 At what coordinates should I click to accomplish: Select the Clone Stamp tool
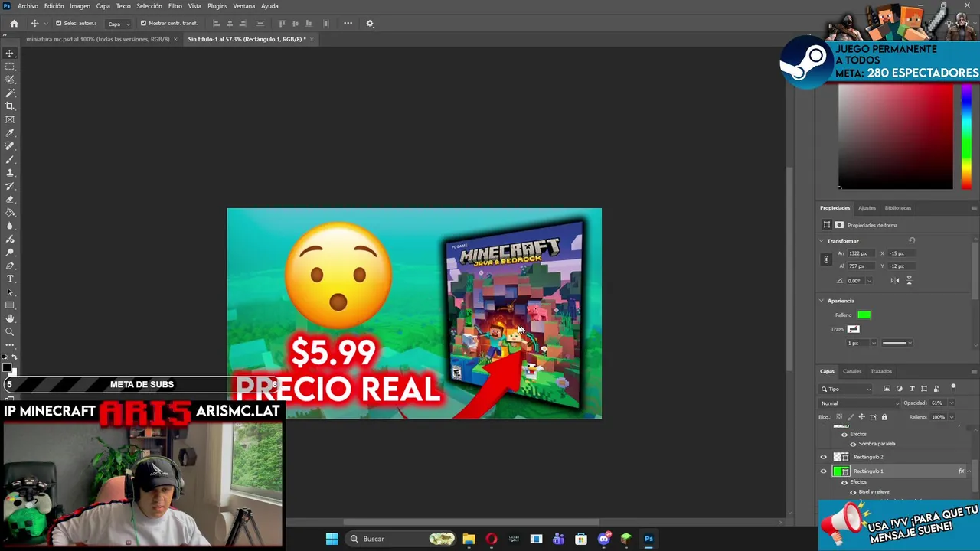[10, 173]
